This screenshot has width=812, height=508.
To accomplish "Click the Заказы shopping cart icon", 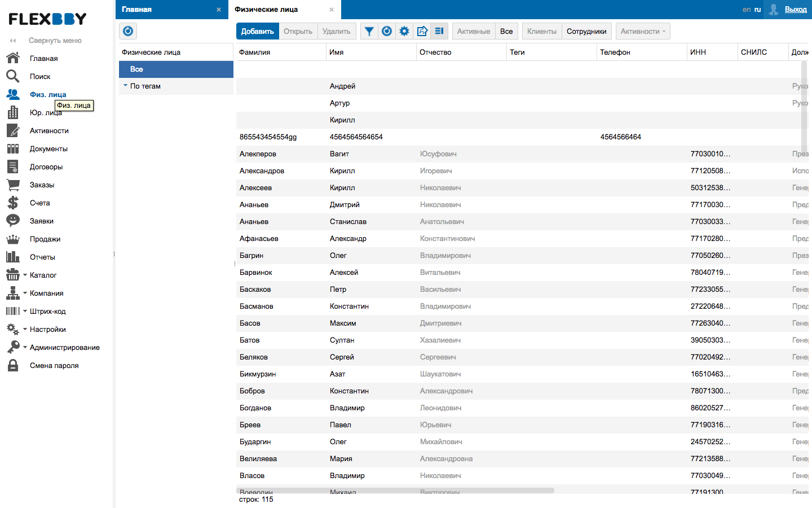I will 13,185.
